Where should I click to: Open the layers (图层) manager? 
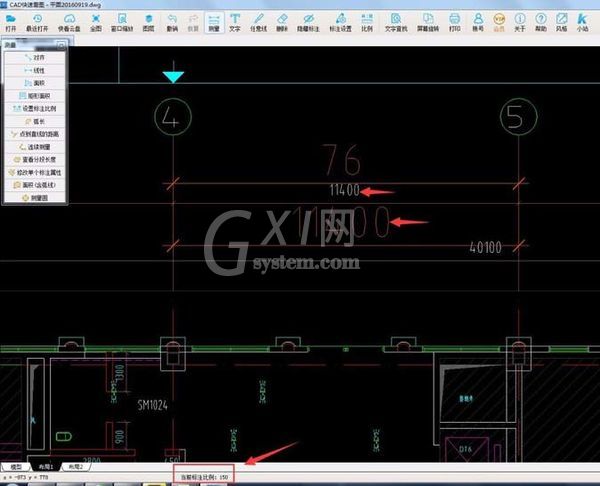click(148, 23)
